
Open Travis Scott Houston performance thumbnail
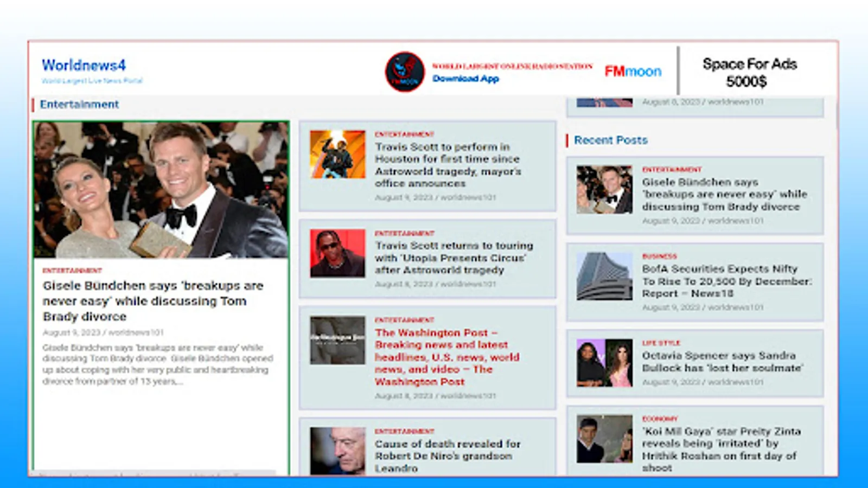coord(337,154)
